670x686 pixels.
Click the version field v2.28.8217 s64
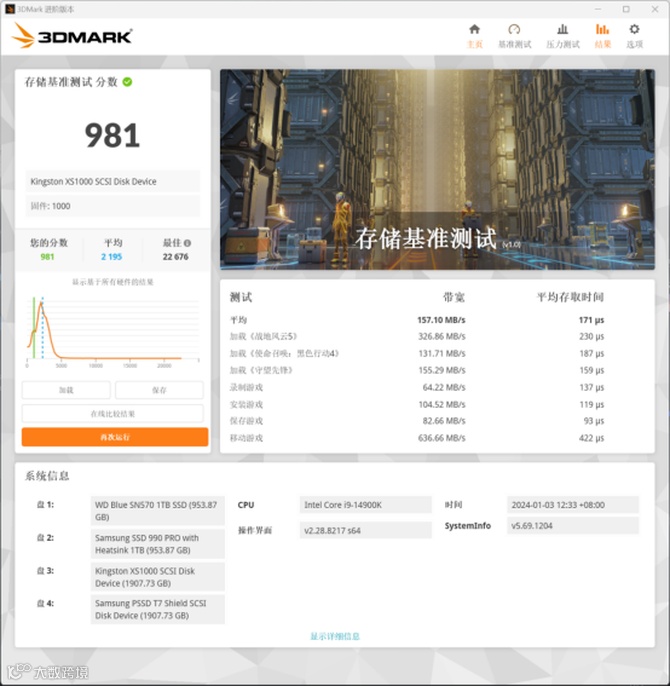point(365,530)
